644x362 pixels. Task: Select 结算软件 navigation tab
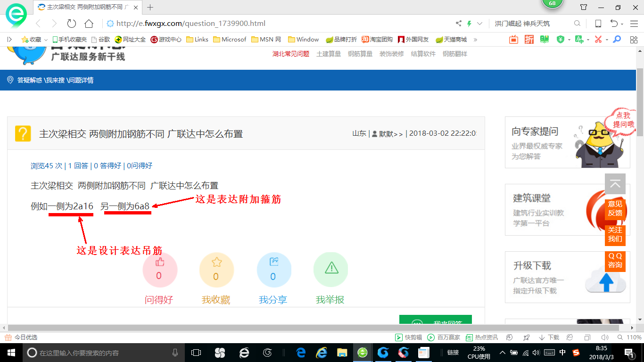(423, 54)
